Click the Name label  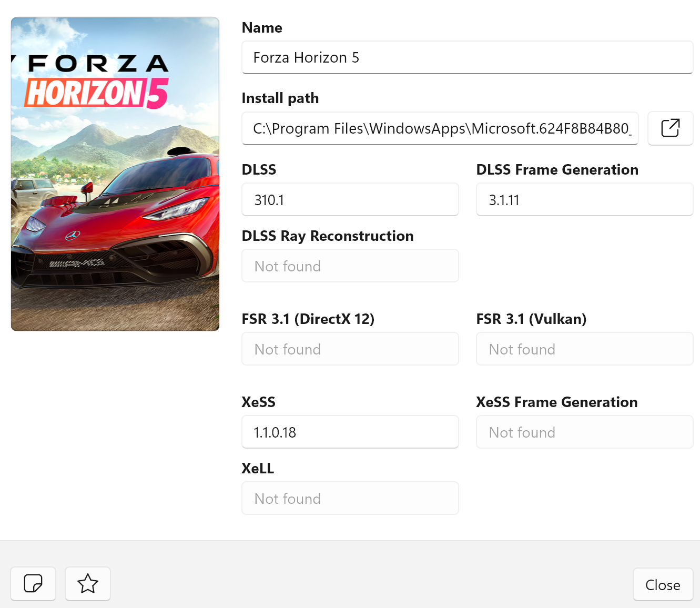262,27
